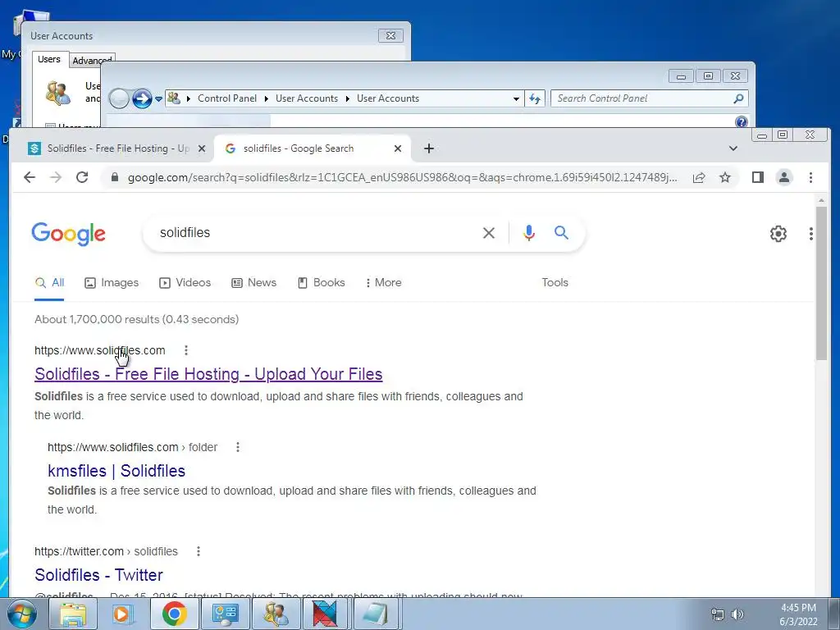The height and width of the screenshot is (630, 840).
Task: Click the Google logo
Action: point(69,234)
